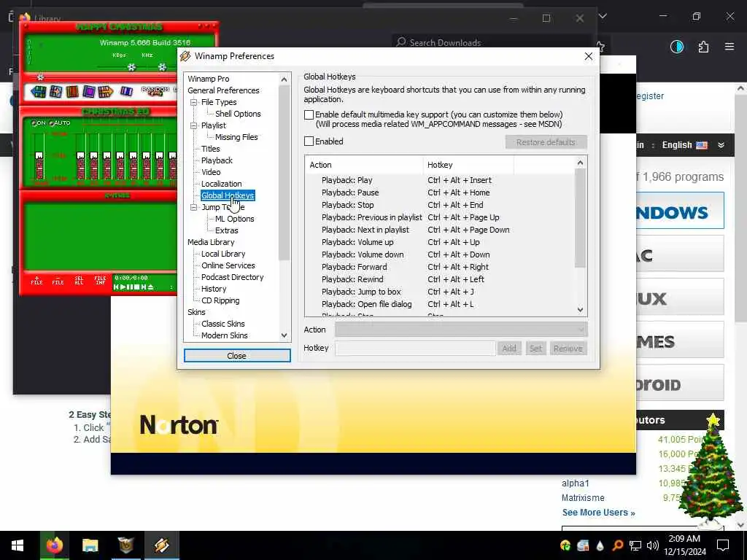Click the purple square gift-box stop icon in Winamp
Screen dimensions: 747x560
tap(89, 91)
